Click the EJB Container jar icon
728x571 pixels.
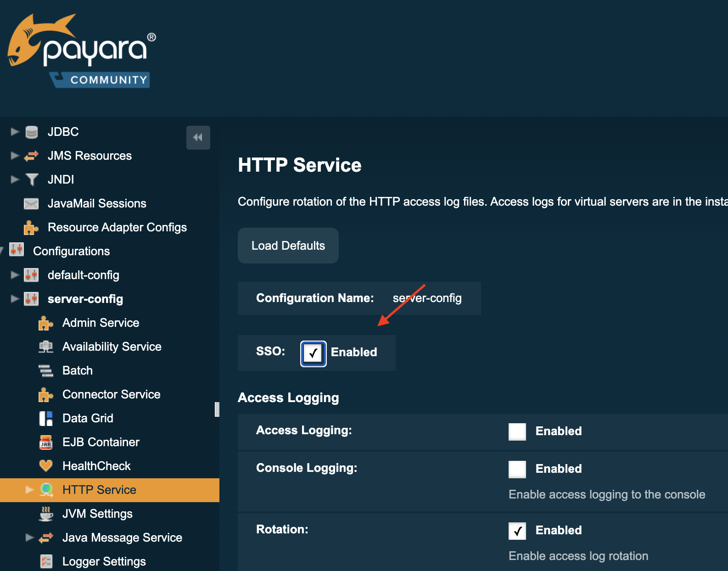(46, 442)
